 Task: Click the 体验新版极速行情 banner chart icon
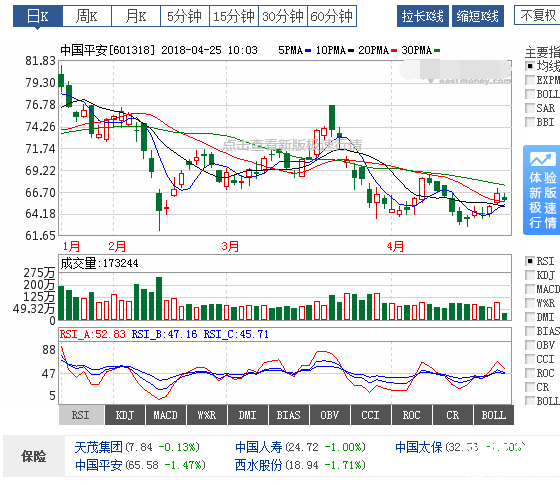pyautogui.click(x=542, y=159)
